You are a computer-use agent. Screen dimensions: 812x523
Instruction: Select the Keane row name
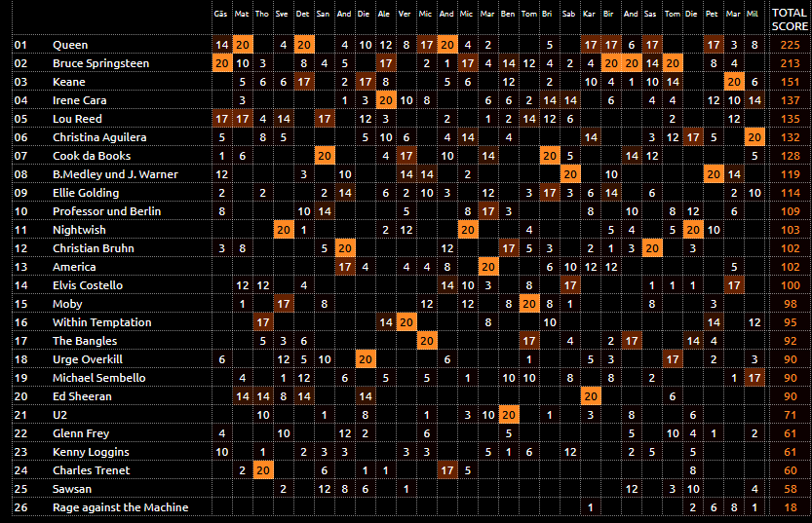pyautogui.click(x=69, y=82)
